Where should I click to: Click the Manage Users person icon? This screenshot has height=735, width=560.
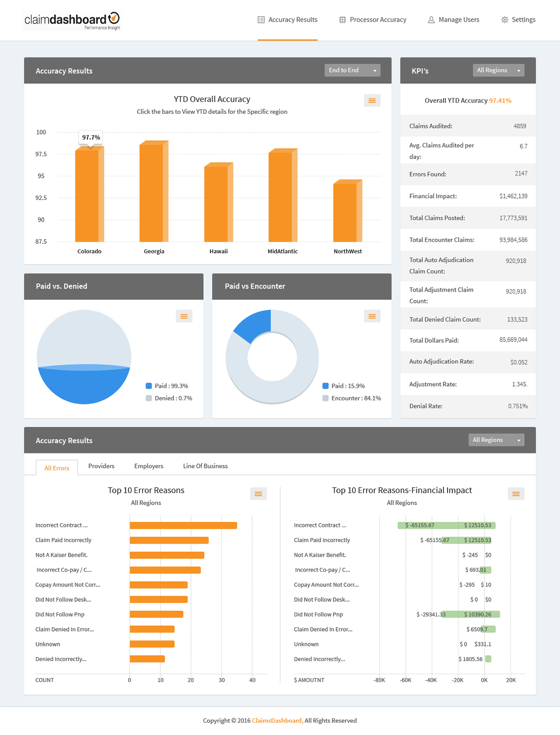click(x=431, y=20)
